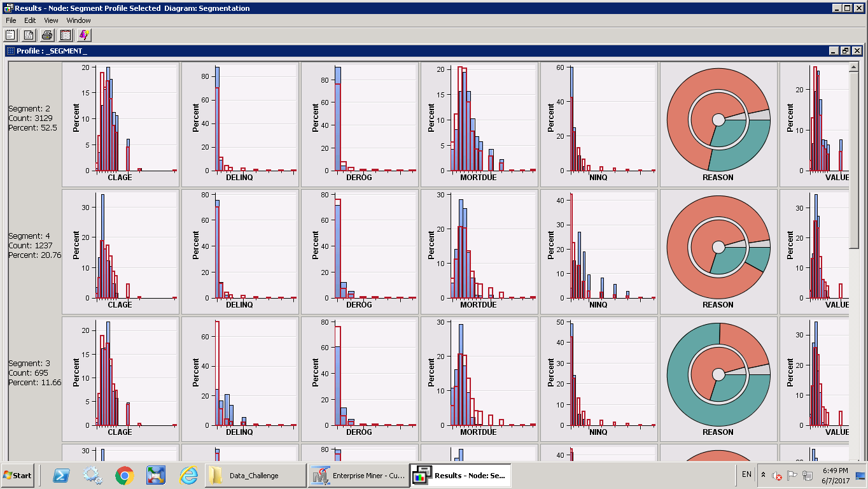Open Internet Explorer from the taskbar
Screen dimensions: 868x489
188,476
